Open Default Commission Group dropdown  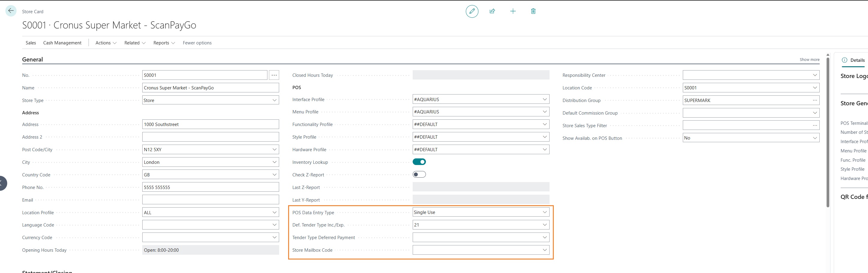pos(815,113)
